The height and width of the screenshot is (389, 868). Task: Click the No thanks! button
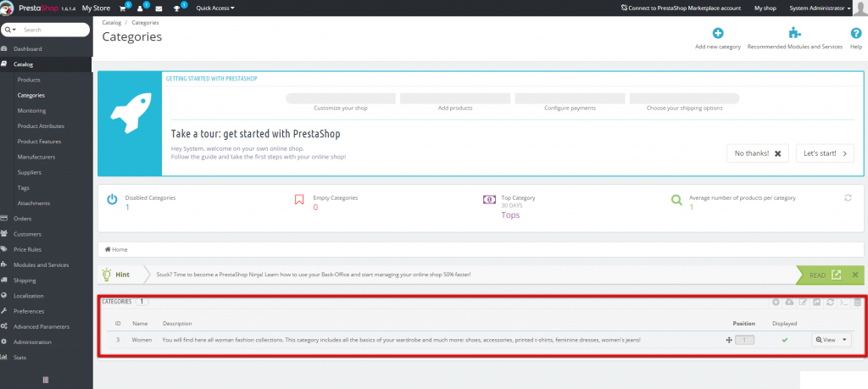point(757,153)
